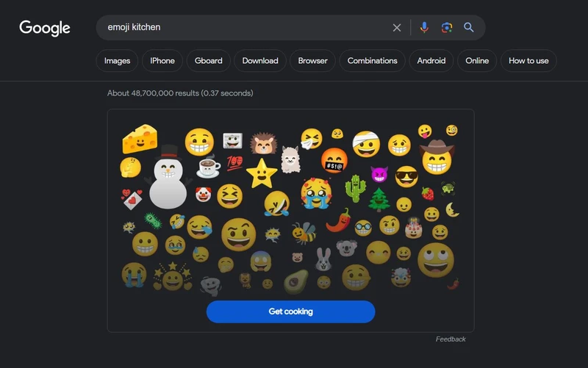Screen dimensions: 588x368
Task: Click the green cactus emoji
Action: 355,188
